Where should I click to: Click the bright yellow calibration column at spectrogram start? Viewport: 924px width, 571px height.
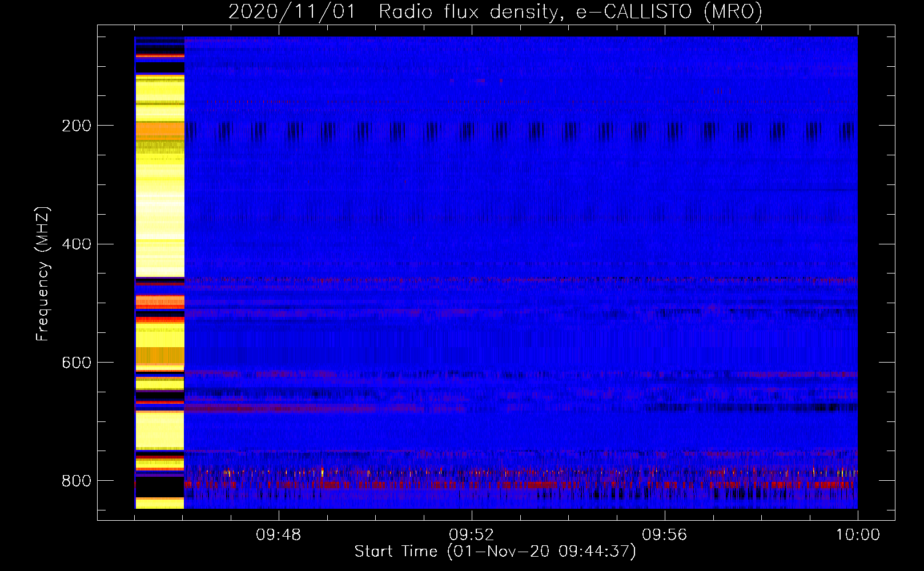pyautogui.click(x=159, y=272)
